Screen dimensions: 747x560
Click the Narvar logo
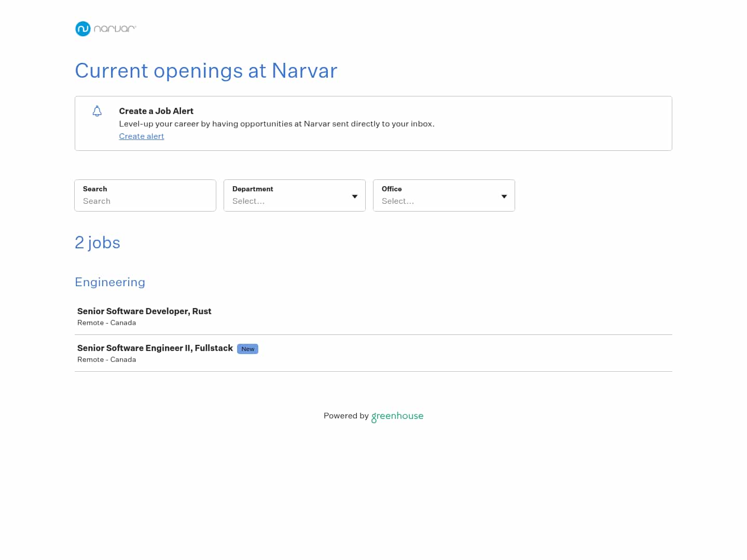coord(106,29)
